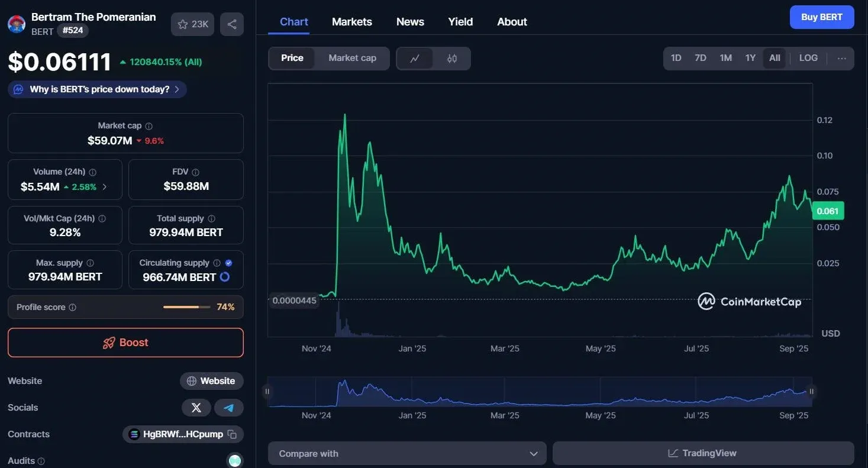Switch to candlestick chart view

pos(452,59)
